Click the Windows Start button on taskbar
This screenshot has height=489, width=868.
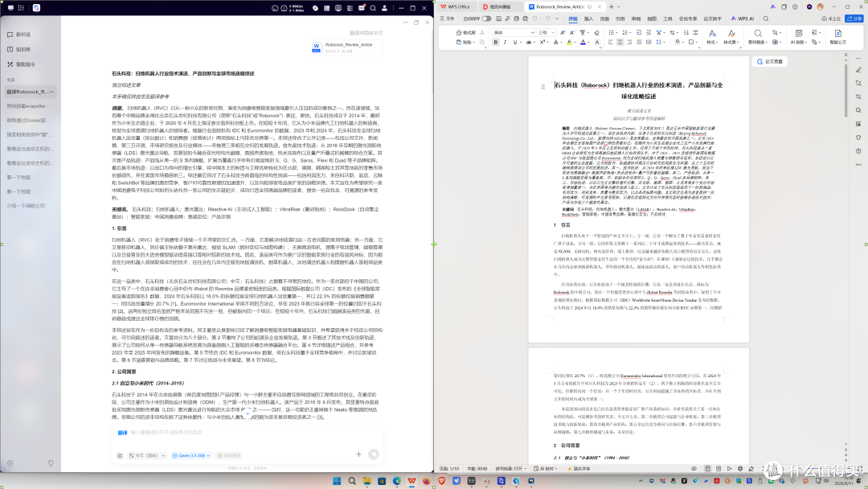(337, 481)
